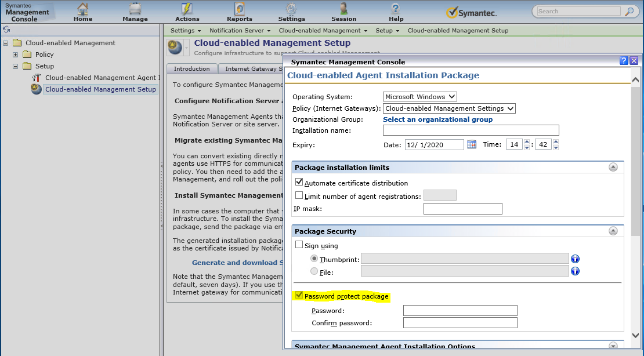Check the Sign using checkbox
Image resolution: width=644 pixels, height=356 pixels.
point(299,245)
